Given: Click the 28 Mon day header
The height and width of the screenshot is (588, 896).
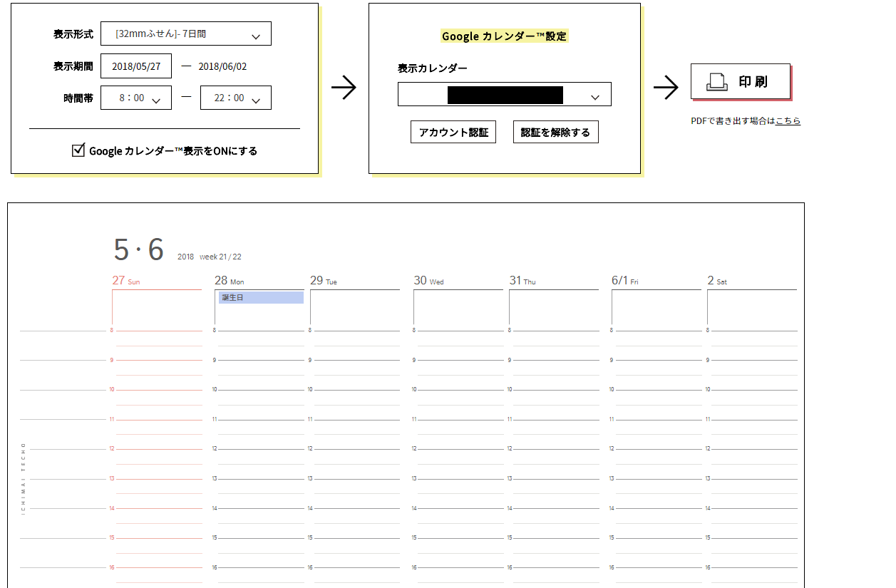Looking at the screenshot, I should click(x=229, y=281).
